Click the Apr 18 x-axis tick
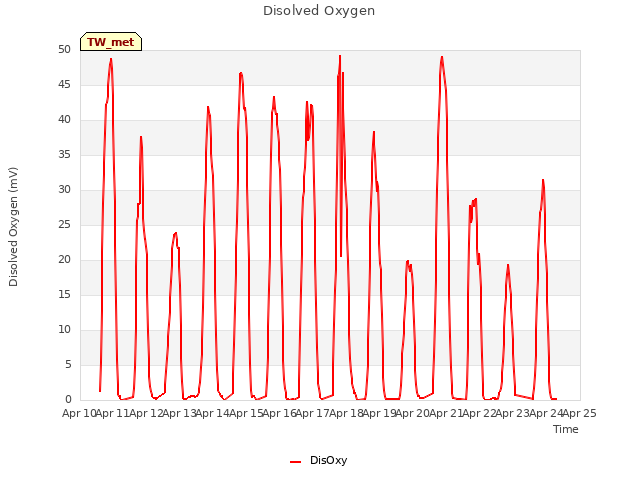 346,413
